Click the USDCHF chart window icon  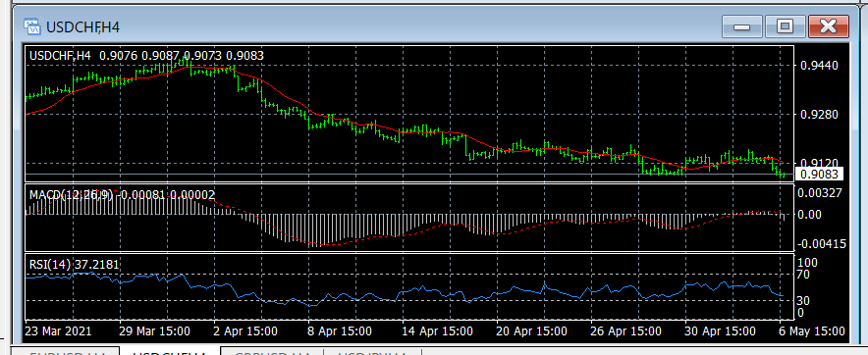click(31, 26)
